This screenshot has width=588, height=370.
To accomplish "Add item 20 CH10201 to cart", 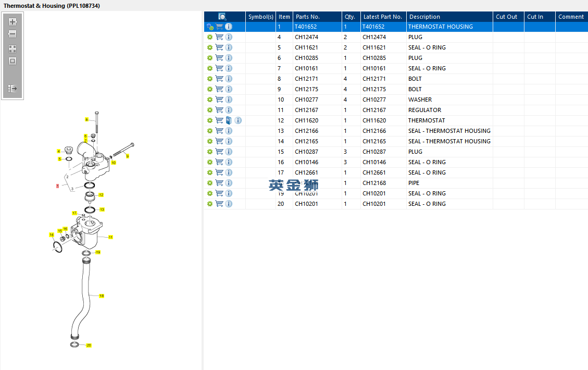I will point(219,204).
